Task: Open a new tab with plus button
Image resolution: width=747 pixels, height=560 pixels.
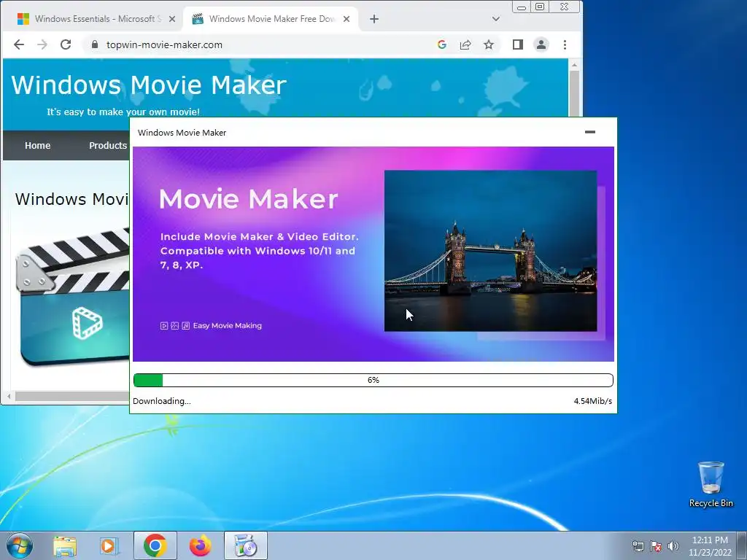Action: pyautogui.click(x=374, y=19)
